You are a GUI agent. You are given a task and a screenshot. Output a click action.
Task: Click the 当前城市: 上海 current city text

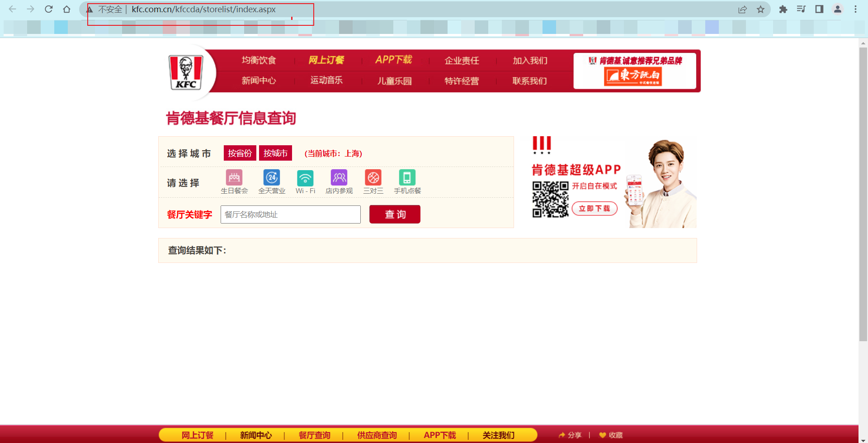pos(333,153)
